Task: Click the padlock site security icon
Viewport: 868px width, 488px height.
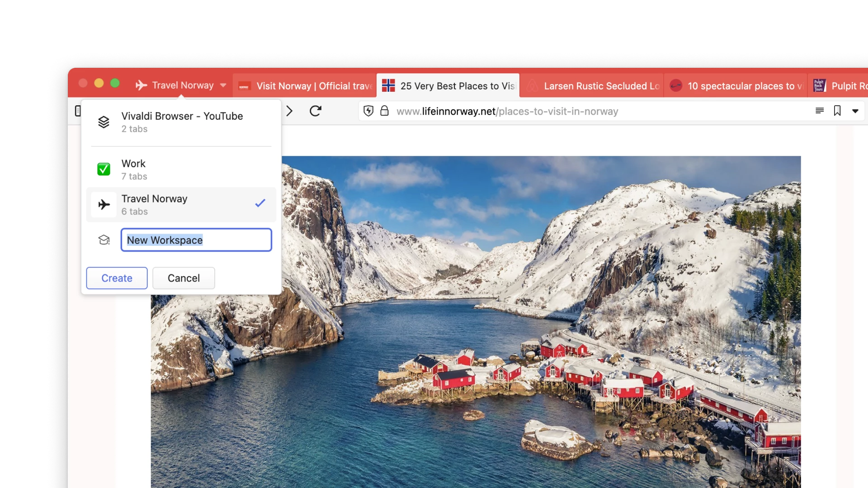Action: tap(385, 111)
